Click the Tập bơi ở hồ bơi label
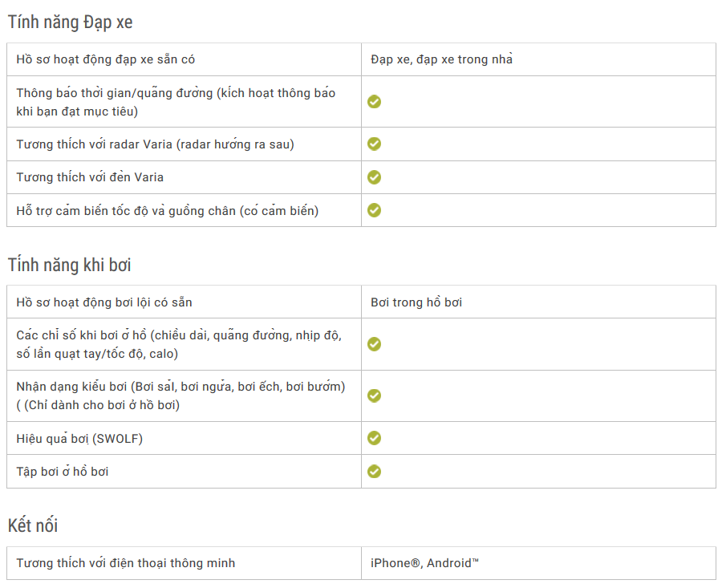This screenshot has height=588, width=722. [63, 472]
